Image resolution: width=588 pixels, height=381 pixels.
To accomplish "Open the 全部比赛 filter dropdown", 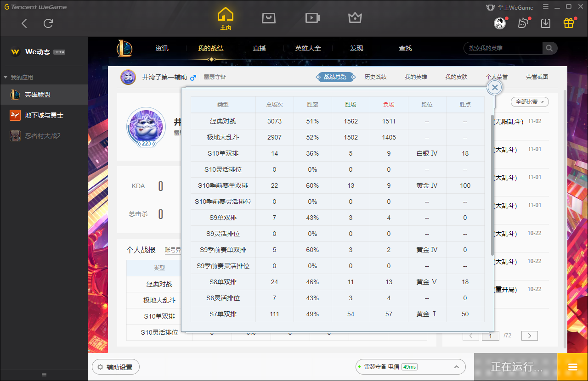I will (529, 102).
